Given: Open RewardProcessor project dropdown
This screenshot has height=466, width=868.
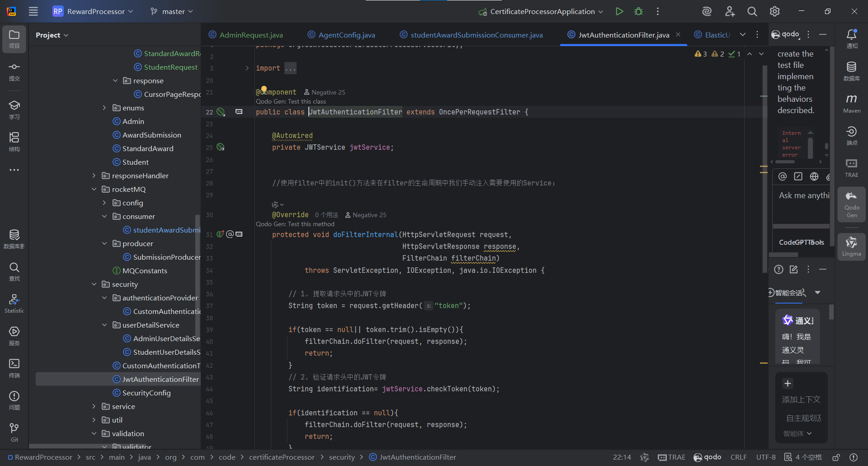Looking at the screenshot, I should pos(93,11).
